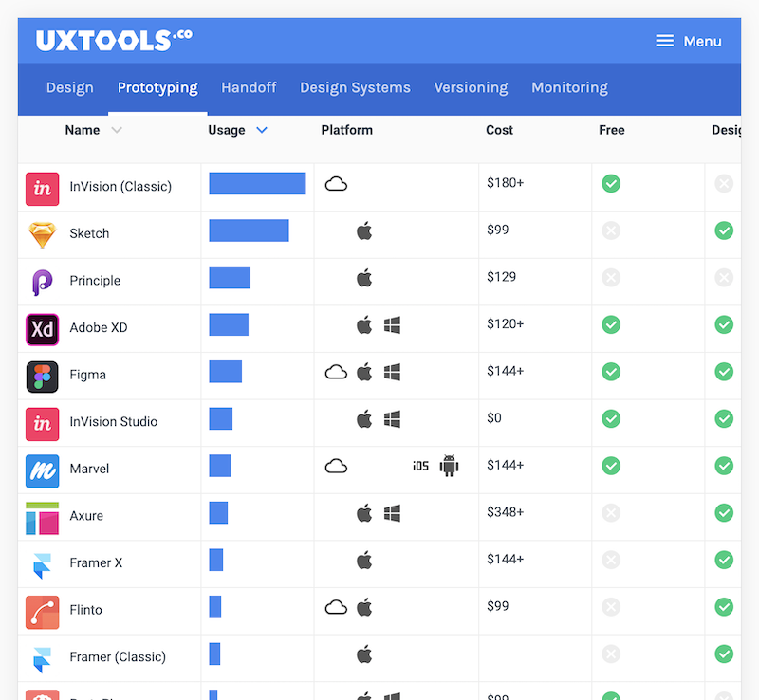Viewport: 759px width, 700px height.
Task: Click Windows platform icon in Axure row
Action: (x=392, y=513)
